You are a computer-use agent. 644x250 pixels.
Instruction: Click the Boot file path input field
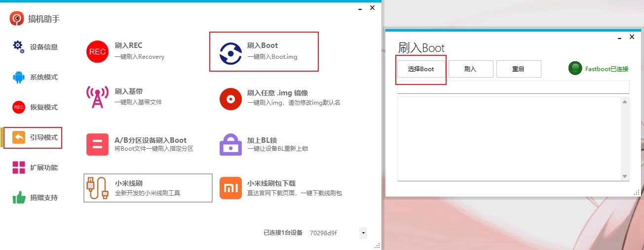click(x=513, y=87)
